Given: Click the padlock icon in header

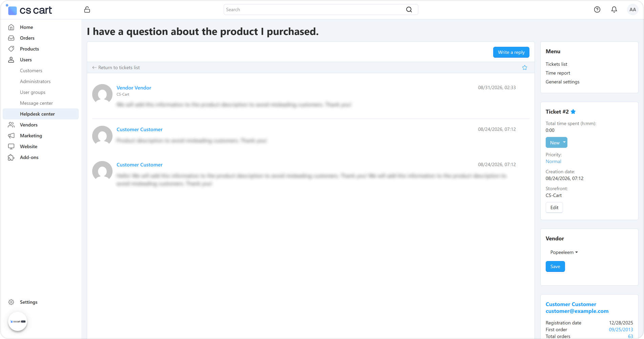Looking at the screenshot, I should (87, 9).
